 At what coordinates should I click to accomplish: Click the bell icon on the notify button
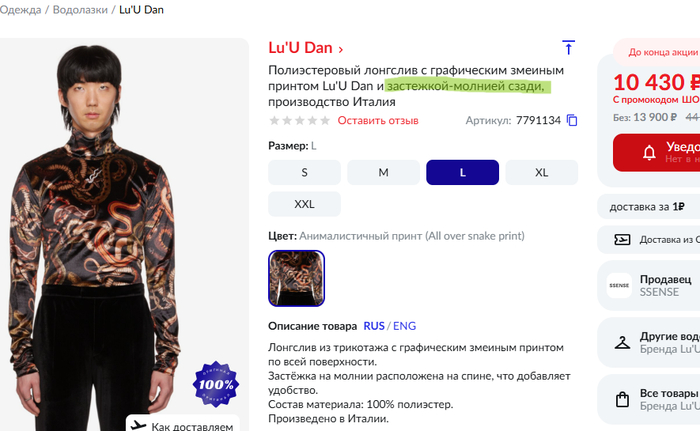pos(649,153)
